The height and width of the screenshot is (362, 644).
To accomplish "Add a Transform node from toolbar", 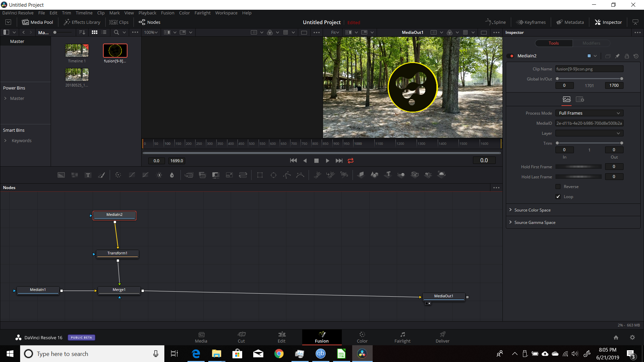I will [243, 175].
